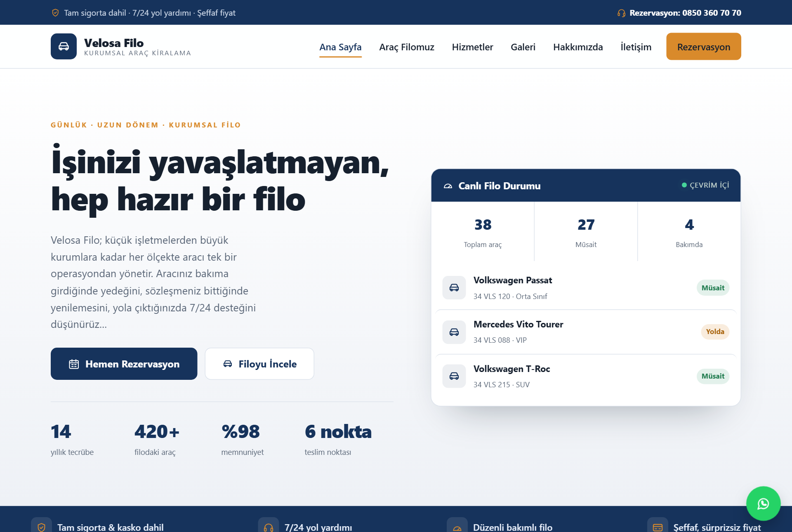Click the KURUMSAL ARAÇ KİRALAMA tagline
Viewport: 792px width, 532px height.
(x=138, y=53)
